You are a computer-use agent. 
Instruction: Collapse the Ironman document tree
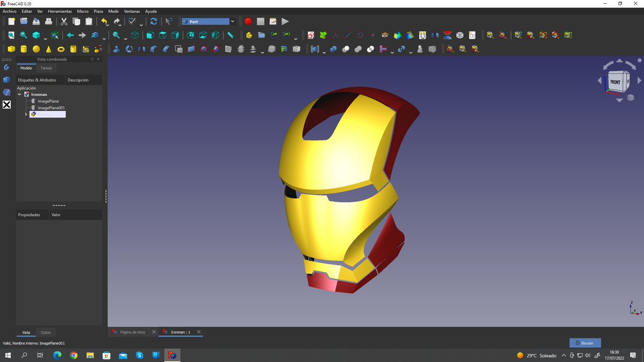(x=20, y=94)
